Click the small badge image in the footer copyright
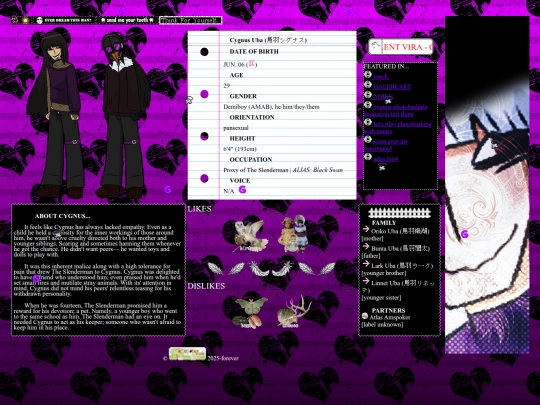 [187, 354]
